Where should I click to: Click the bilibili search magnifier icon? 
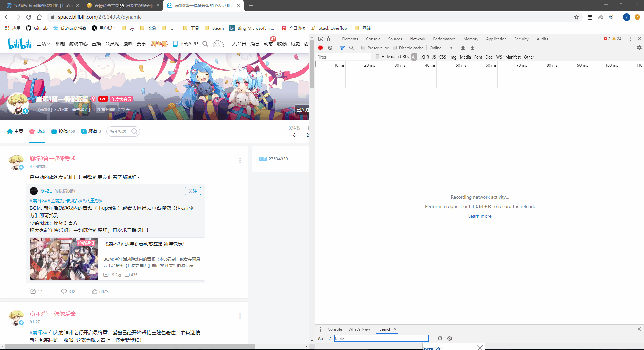pyautogui.click(x=205, y=44)
